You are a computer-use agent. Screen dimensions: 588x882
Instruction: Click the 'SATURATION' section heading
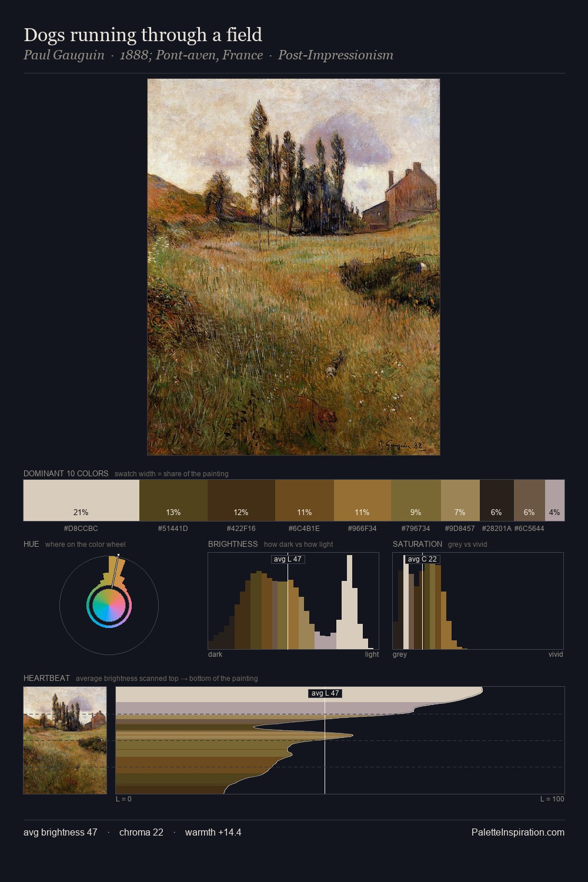tap(417, 544)
